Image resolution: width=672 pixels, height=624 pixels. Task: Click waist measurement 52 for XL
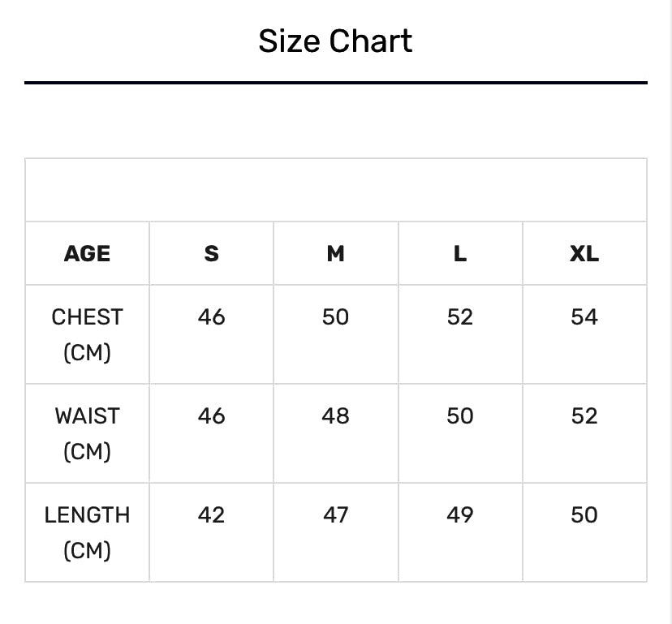click(x=584, y=415)
